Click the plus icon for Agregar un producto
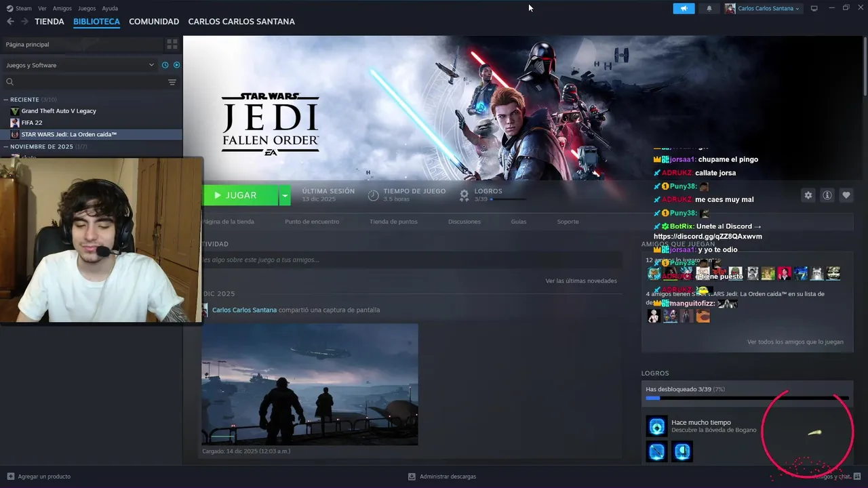 click(10, 476)
